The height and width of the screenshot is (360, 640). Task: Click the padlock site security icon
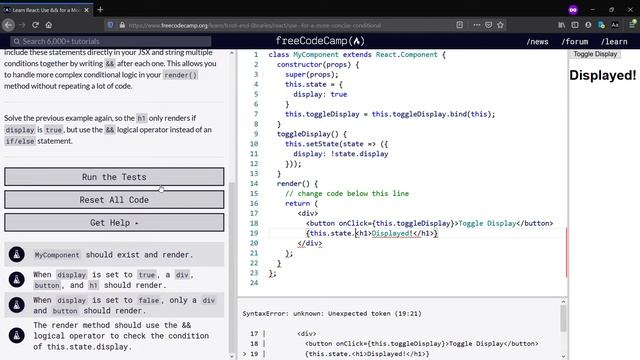(122, 25)
